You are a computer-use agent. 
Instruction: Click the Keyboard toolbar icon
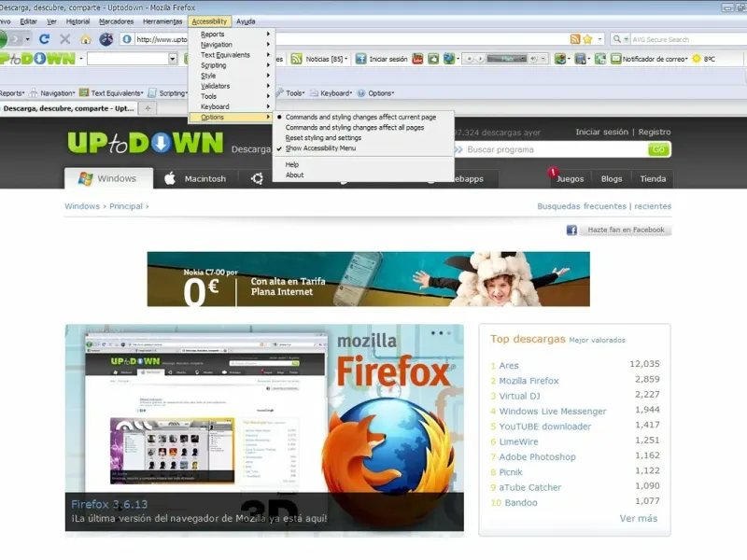point(314,93)
